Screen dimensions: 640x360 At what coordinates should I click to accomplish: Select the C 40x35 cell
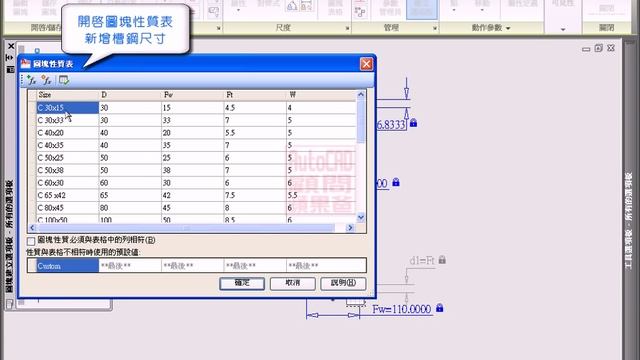67,145
